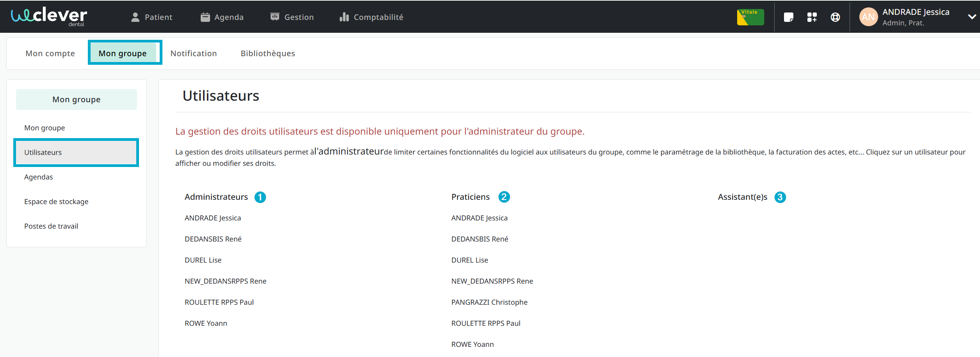Open the Patient menu
The width and height of the screenshot is (980, 357).
tap(151, 17)
